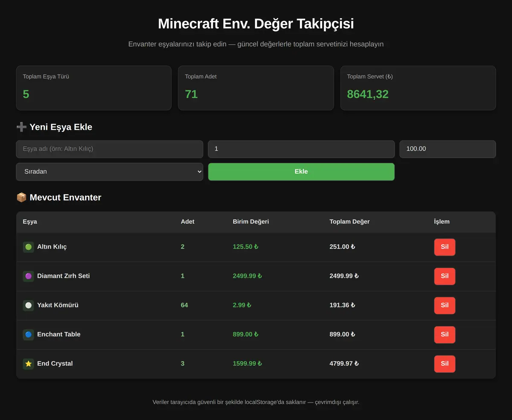Click the Adet column header
Image resolution: width=512 pixels, height=420 pixels.
[x=188, y=222]
